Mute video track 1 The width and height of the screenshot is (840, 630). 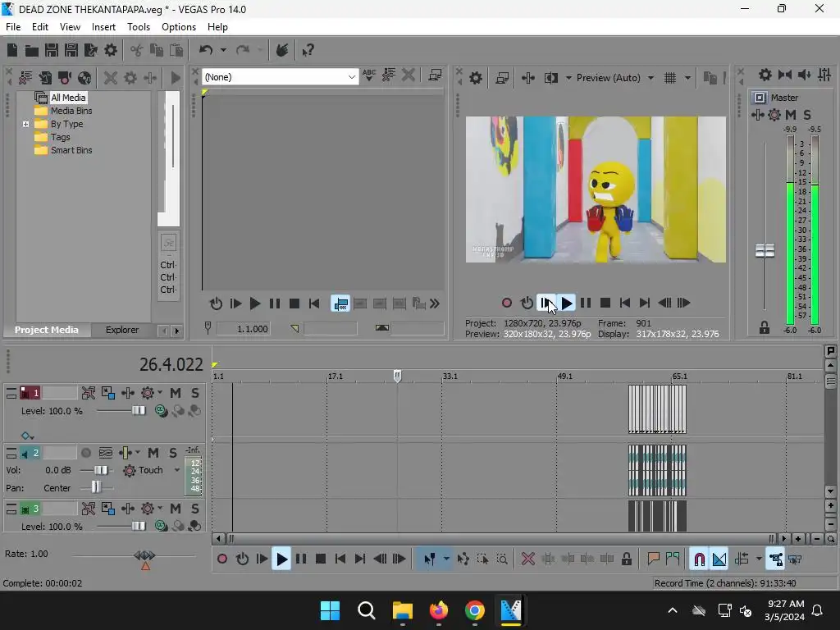(x=176, y=393)
